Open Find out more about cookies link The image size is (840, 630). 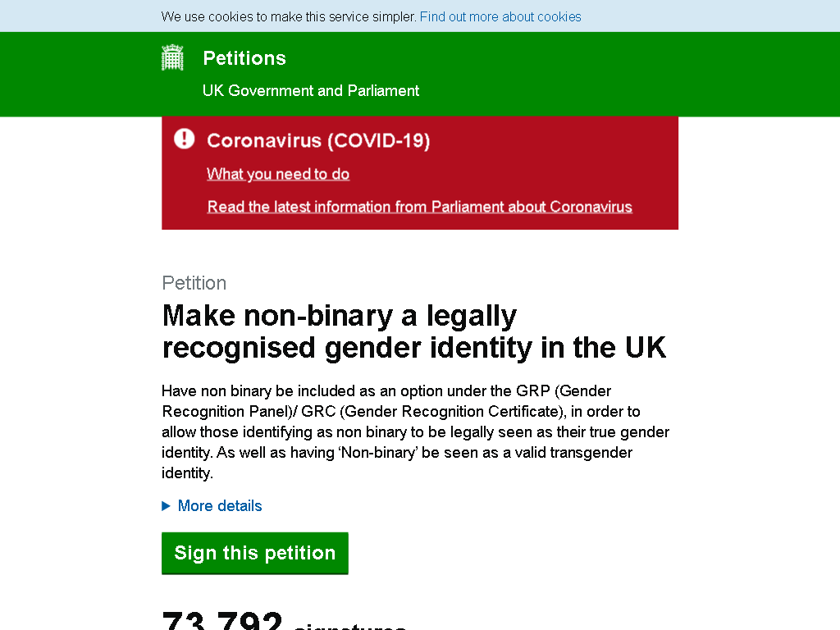click(500, 16)
